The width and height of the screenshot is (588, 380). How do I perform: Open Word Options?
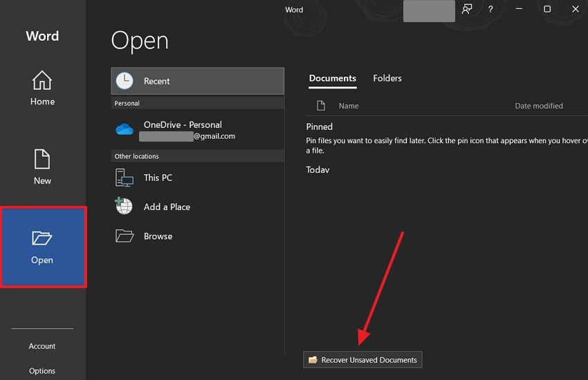[42, 370]
